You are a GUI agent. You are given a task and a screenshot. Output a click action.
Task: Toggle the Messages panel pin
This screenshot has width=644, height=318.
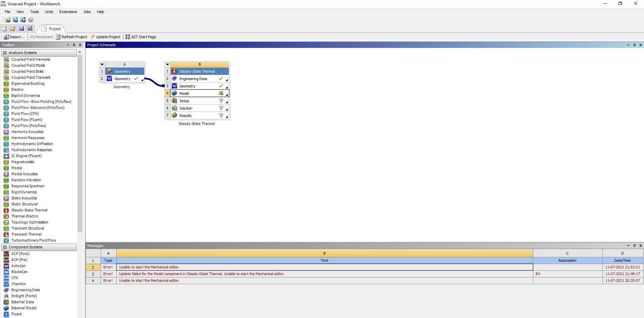(634, 246)
